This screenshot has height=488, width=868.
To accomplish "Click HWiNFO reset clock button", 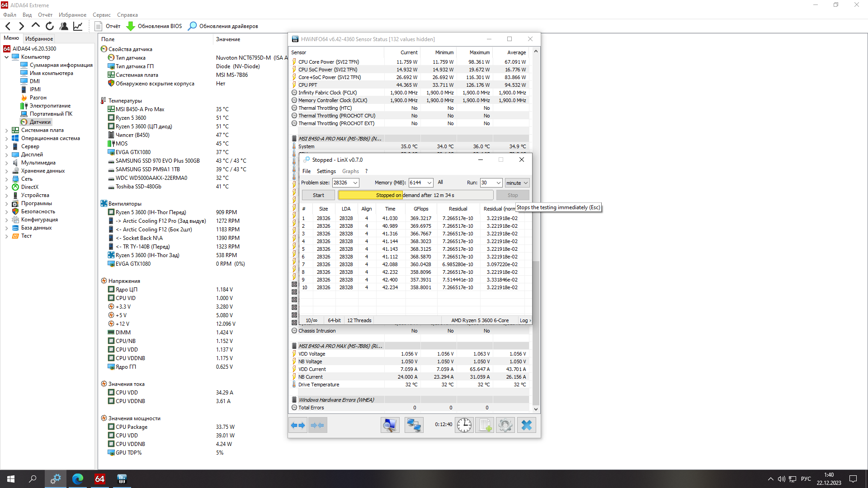I will 464,425.
